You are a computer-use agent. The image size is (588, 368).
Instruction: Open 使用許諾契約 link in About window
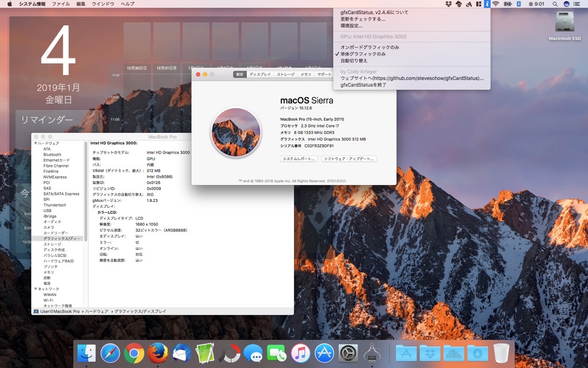336,181
